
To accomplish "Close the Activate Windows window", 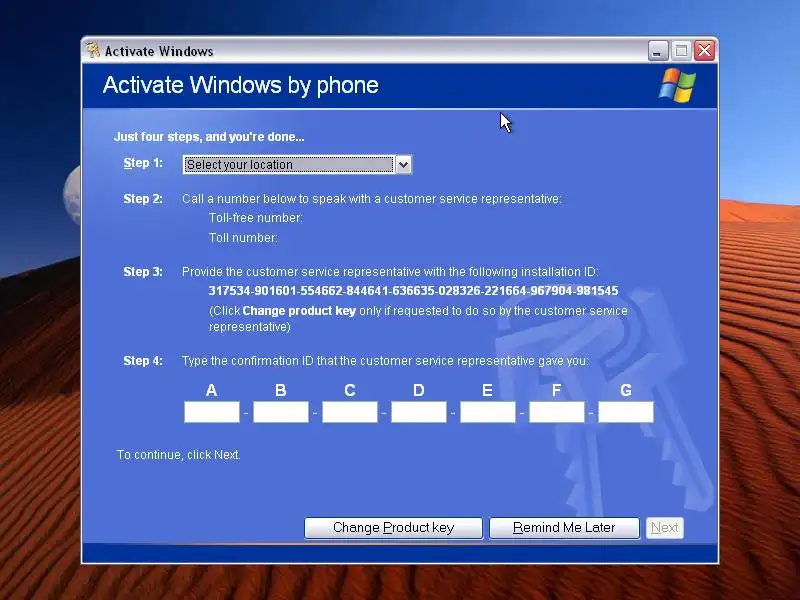I will 705,51.
